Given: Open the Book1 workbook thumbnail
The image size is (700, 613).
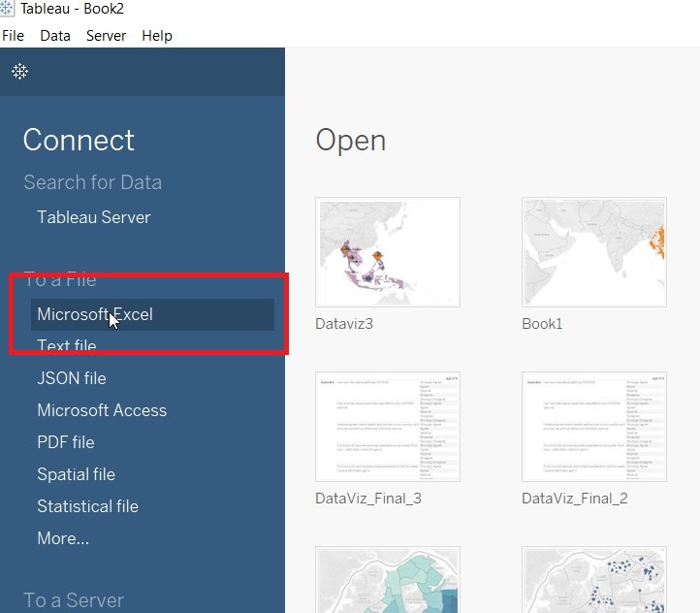Looking at the screenshot, I should [x=593, y=252].
